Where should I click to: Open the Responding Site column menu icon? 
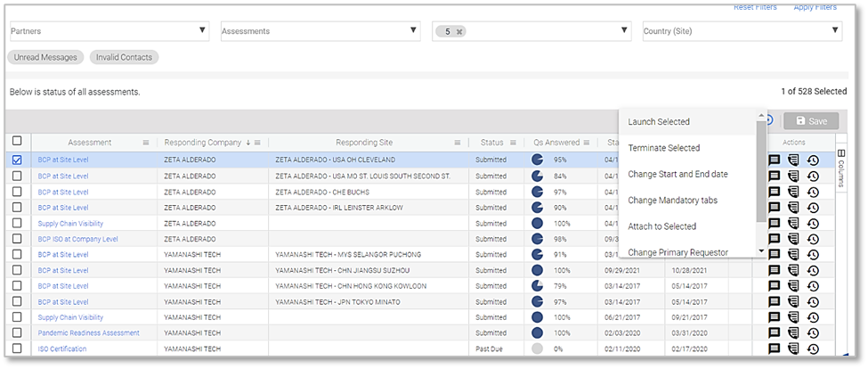pos(458,143)
